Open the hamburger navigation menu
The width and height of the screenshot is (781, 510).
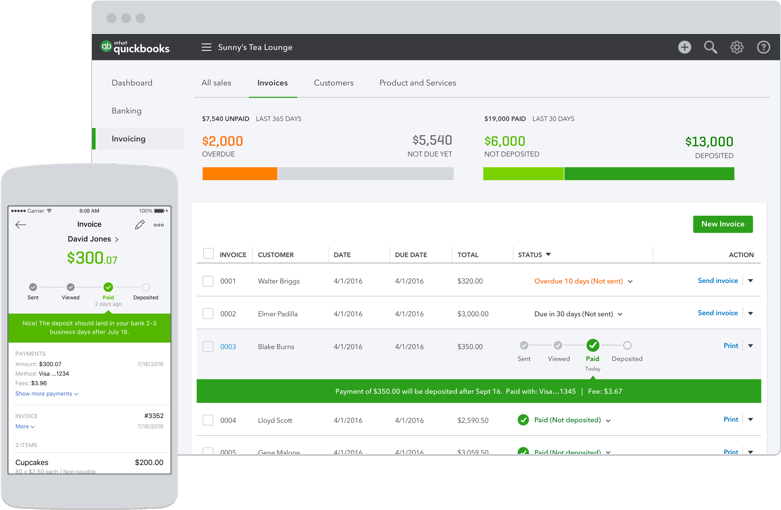[206, 47]
